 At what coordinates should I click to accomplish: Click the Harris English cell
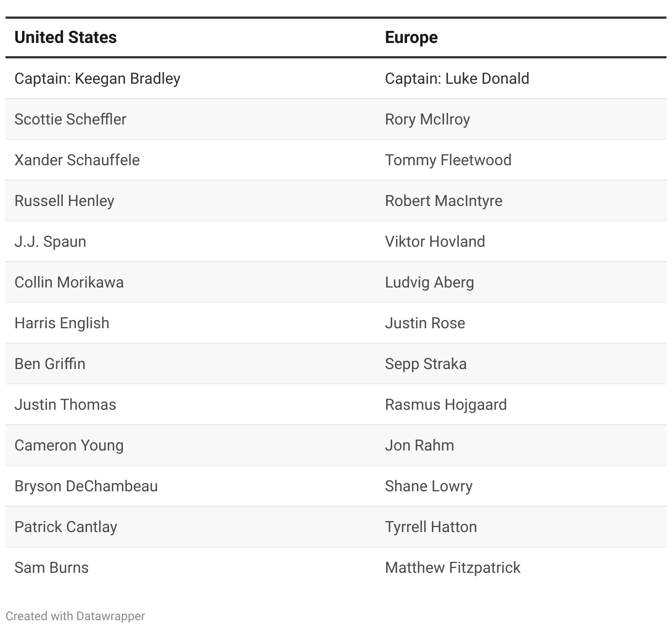[62, 323]
